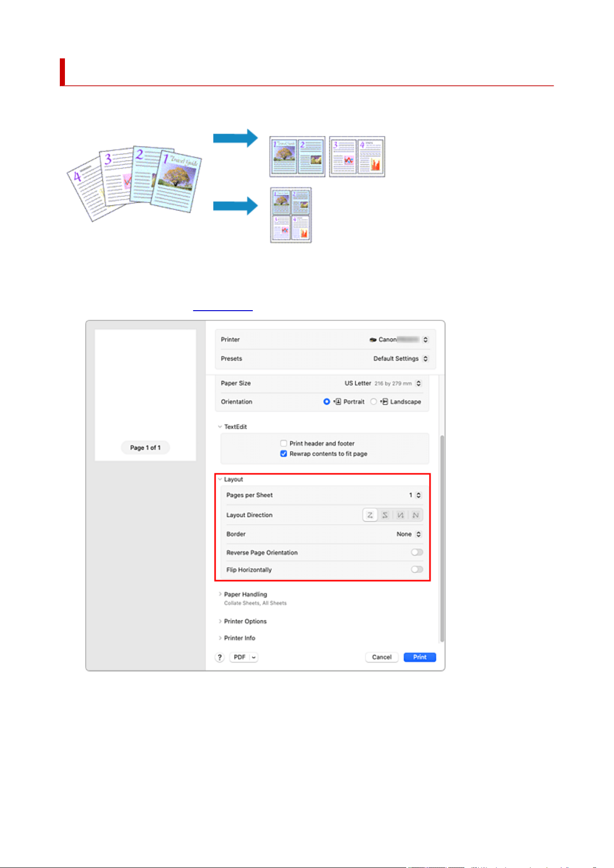This screenshot has width=614, height=868.
Task: Expand the Printer Info section
Action: pos(220,638)
